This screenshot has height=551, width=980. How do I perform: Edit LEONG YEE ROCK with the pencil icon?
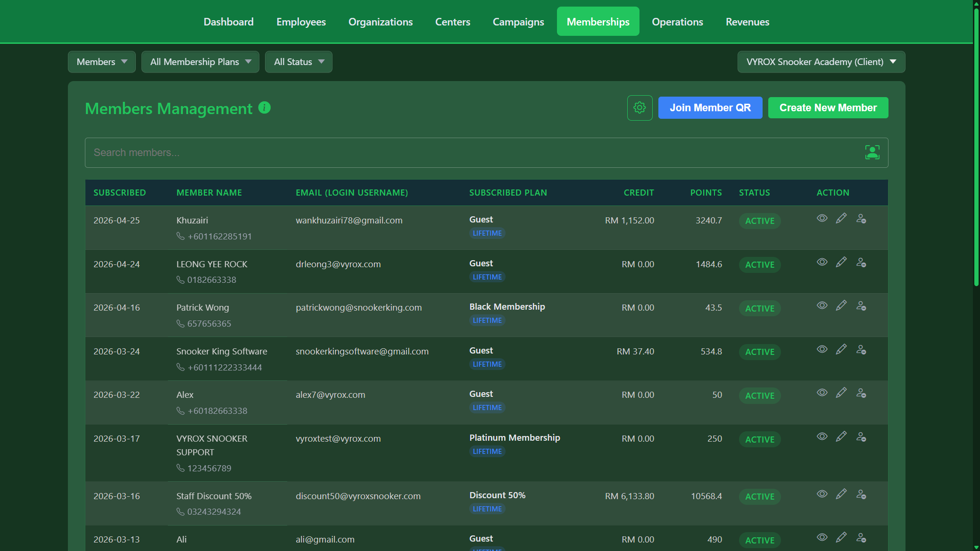tap(841, 262)
